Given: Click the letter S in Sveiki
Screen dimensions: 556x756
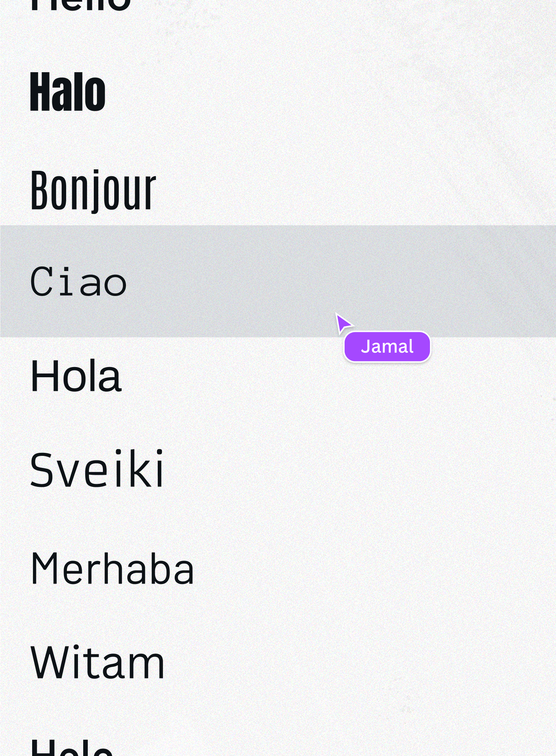Looking at the screenshot, I should tap(41, 469).
